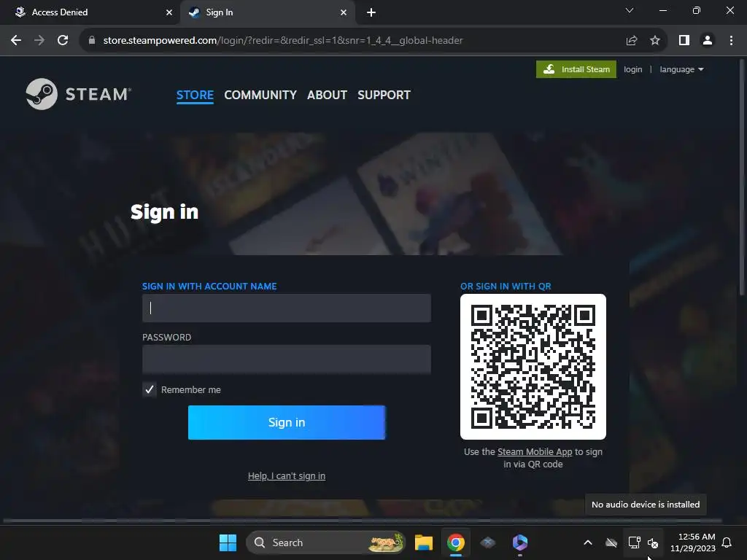
Task: Show hidden system tray icons
Action: tap(588, 542)
